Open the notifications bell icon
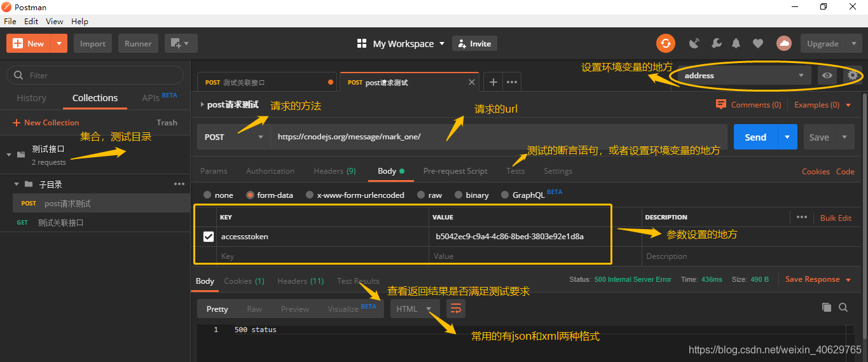This screenshot has height=362, width=868. point(736,43)
